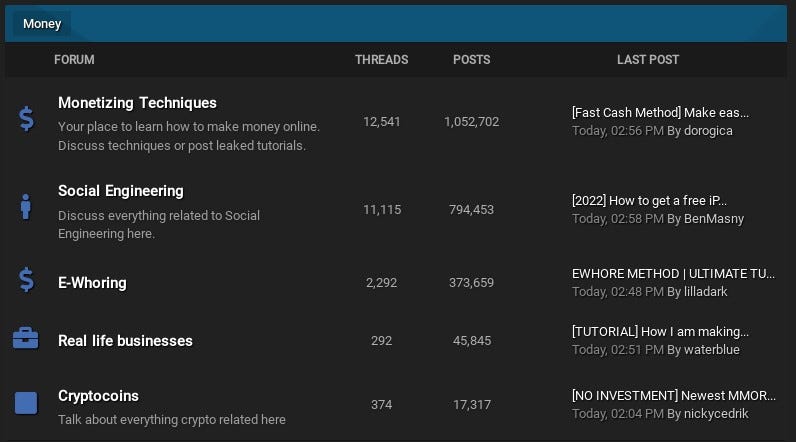View waterblue's user profile

712,350
